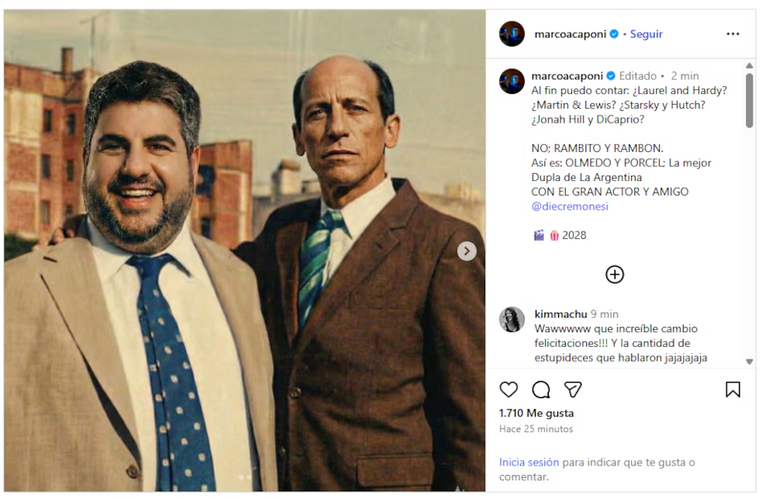Screen dimensions: 770x499
Task: Go to the next photo with the arrow
Action: pos(467,251)
